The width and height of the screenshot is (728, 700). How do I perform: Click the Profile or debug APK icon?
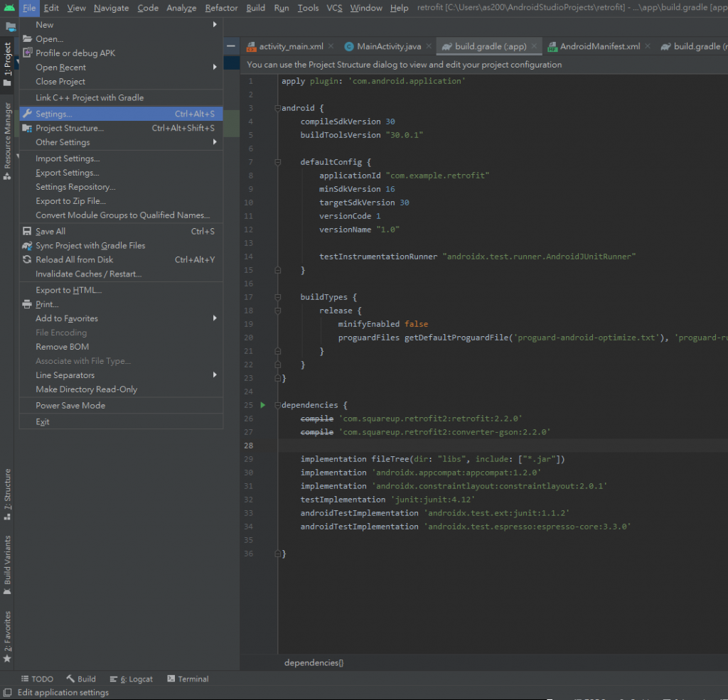click(x=28, y=53)
